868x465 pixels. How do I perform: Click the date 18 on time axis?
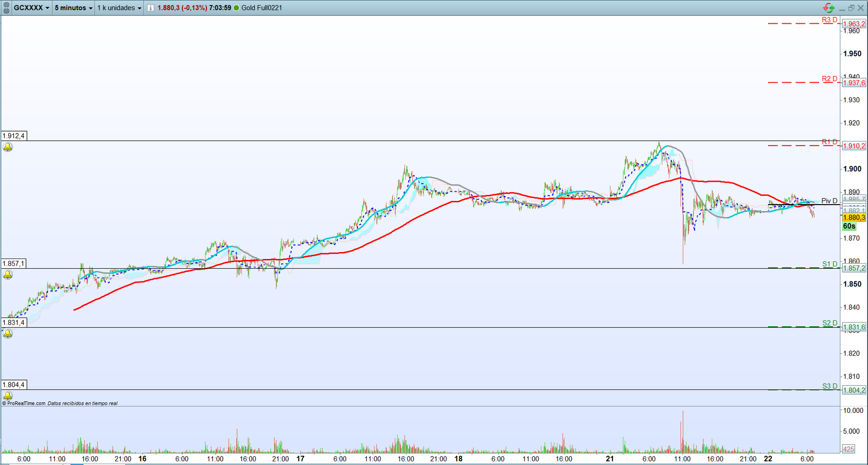point(458,459)
